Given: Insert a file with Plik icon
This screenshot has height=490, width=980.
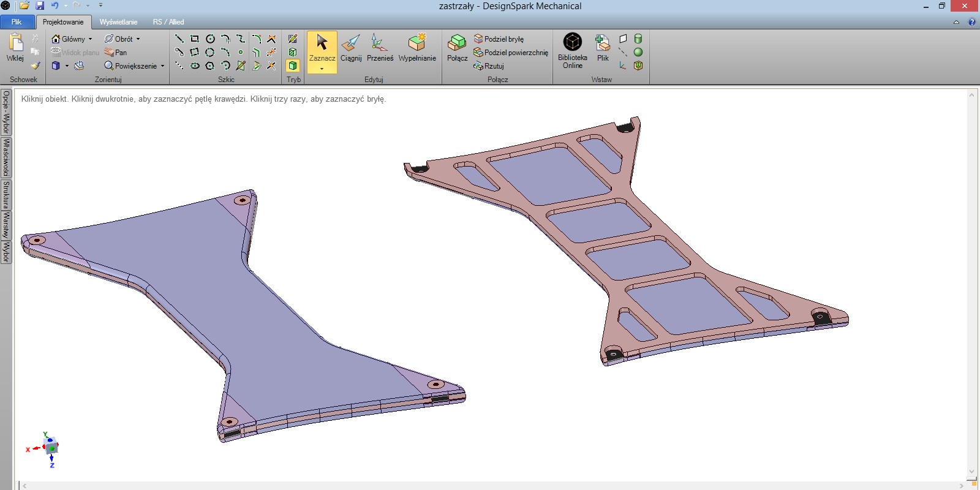Looking at the screenshot, I should coord(603,48).
